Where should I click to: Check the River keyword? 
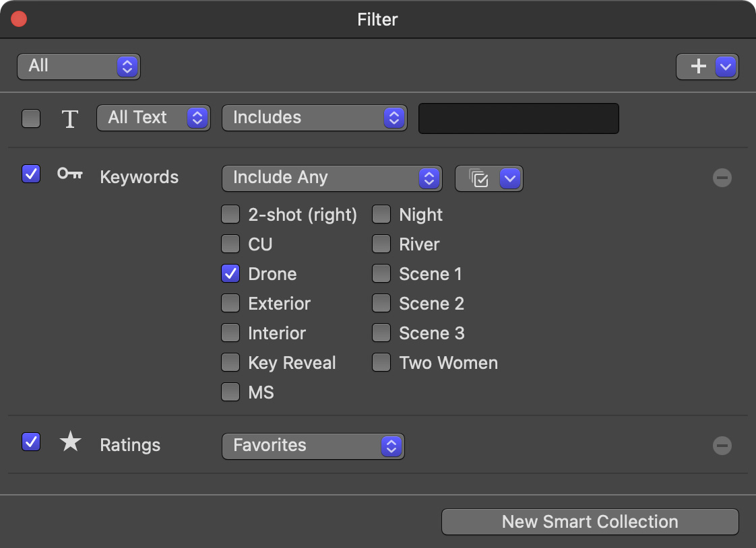coord(381,244)
